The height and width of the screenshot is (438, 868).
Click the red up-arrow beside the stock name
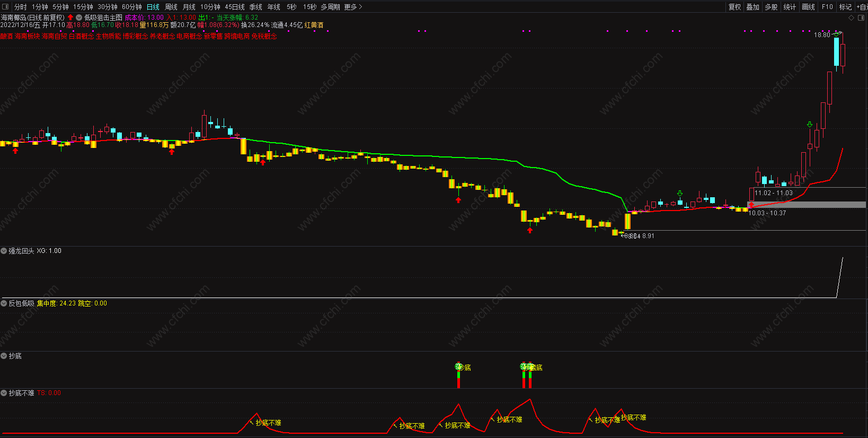pos(70,17)
